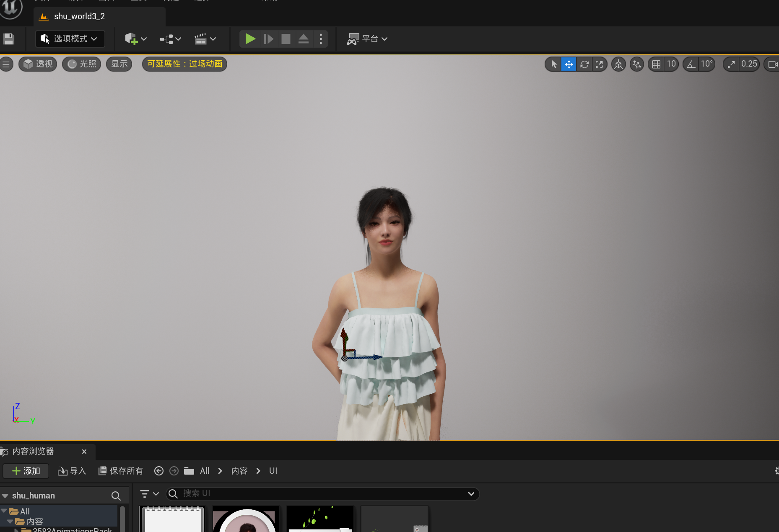Viewport: 779px width, 532px height.
Task: Click the 添加 add button
Action: (x=26, y=471)
